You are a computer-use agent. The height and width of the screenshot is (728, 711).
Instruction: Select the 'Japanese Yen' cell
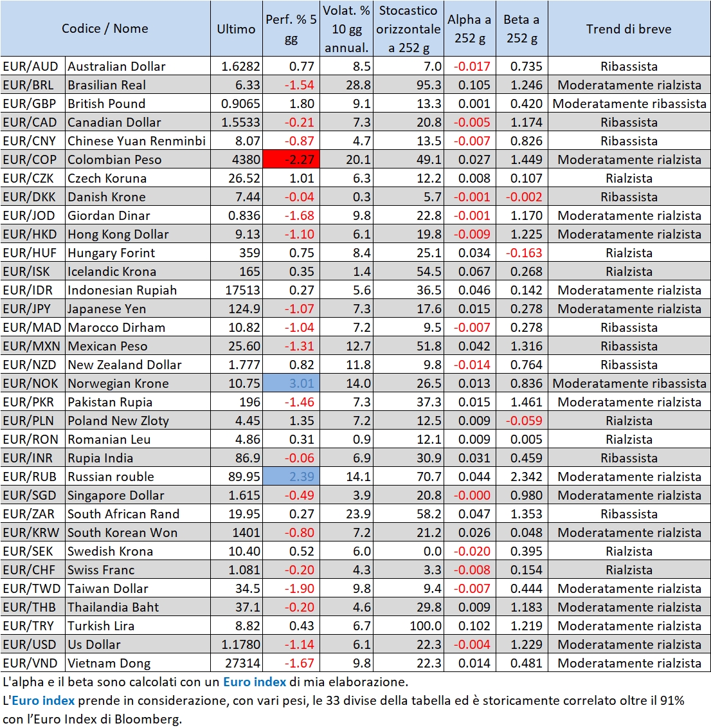[x=138, y=309]
